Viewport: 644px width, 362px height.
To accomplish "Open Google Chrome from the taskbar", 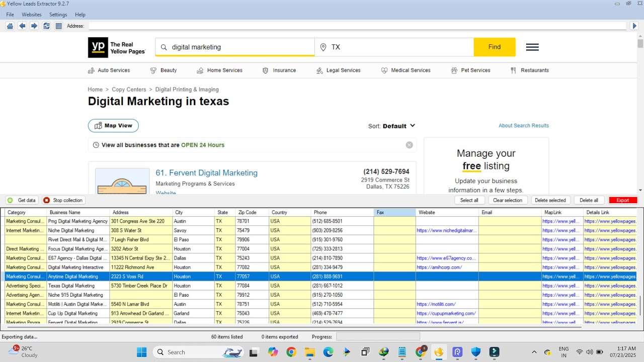I will pos(291,352).
